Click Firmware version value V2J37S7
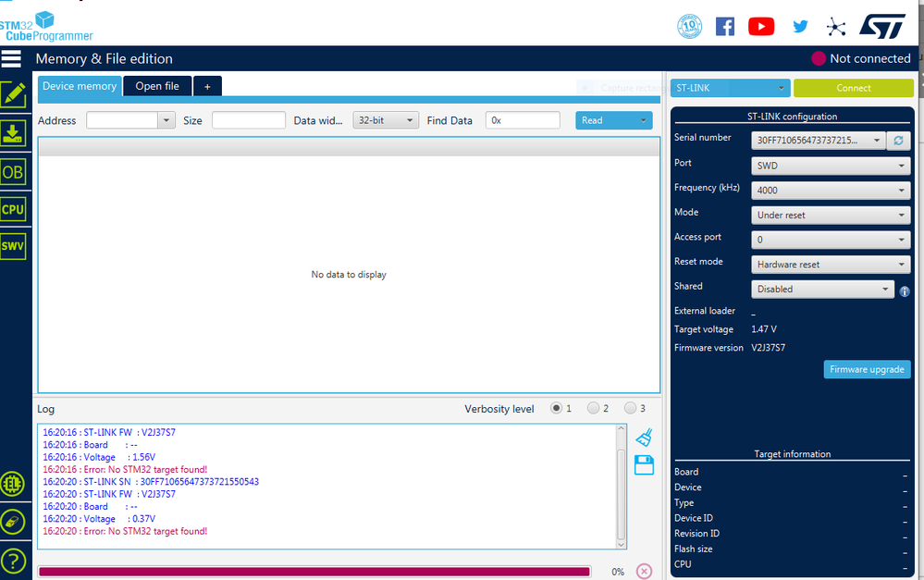The width and height of the screenshot is (924, 580). (768, 348)
